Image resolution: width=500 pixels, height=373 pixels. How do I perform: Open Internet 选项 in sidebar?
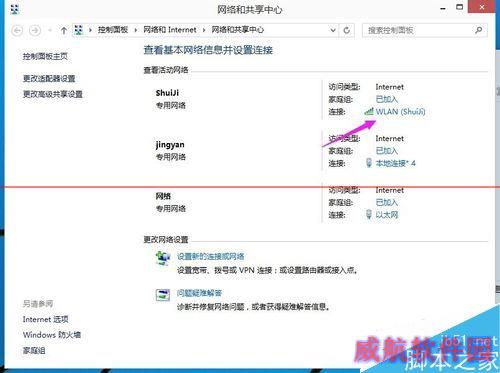pos(46,319)
